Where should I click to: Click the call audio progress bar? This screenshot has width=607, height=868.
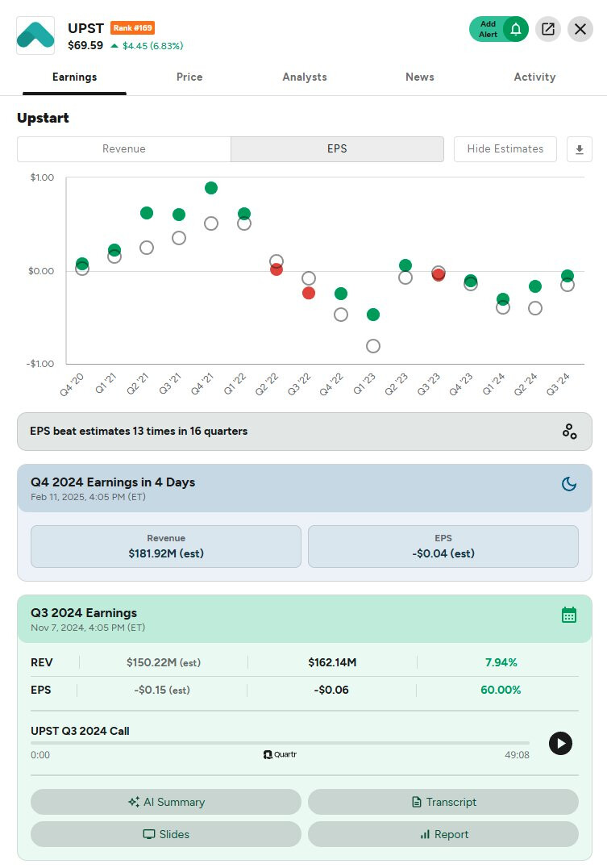coord(280,742)
